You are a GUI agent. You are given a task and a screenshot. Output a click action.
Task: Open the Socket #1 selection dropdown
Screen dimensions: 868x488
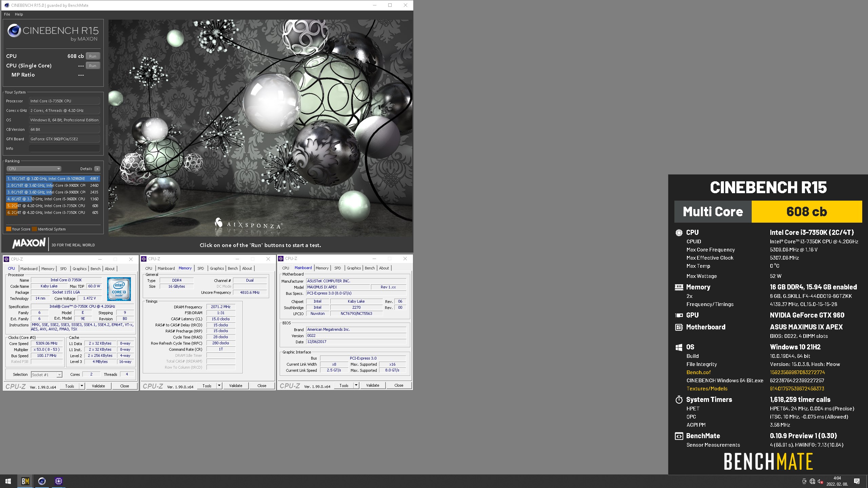tap(46, 375)
